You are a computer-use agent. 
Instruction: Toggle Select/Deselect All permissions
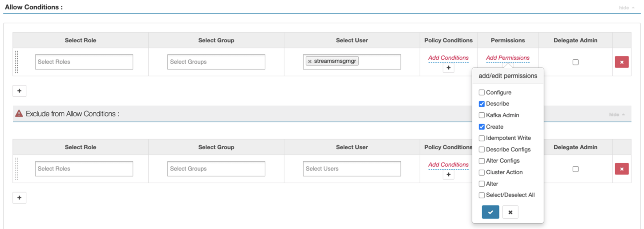pyautogui.click(x=482, y=195)
